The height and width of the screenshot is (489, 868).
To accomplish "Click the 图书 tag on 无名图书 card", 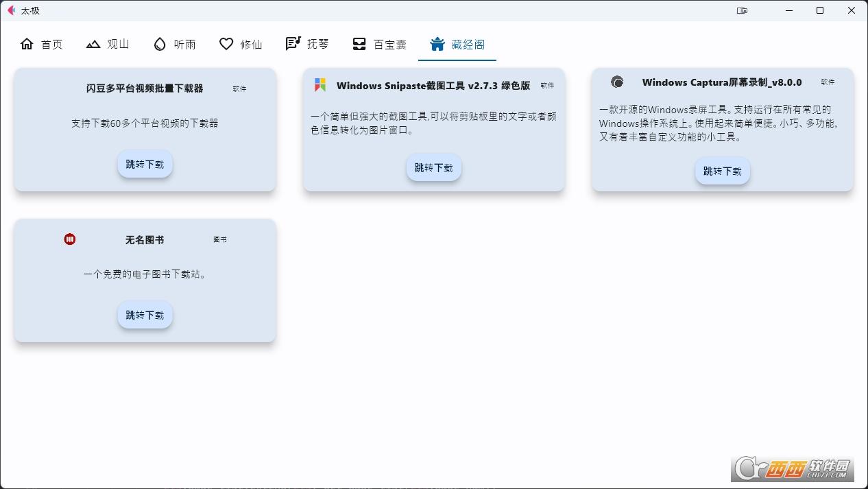I will pos(220,239).
